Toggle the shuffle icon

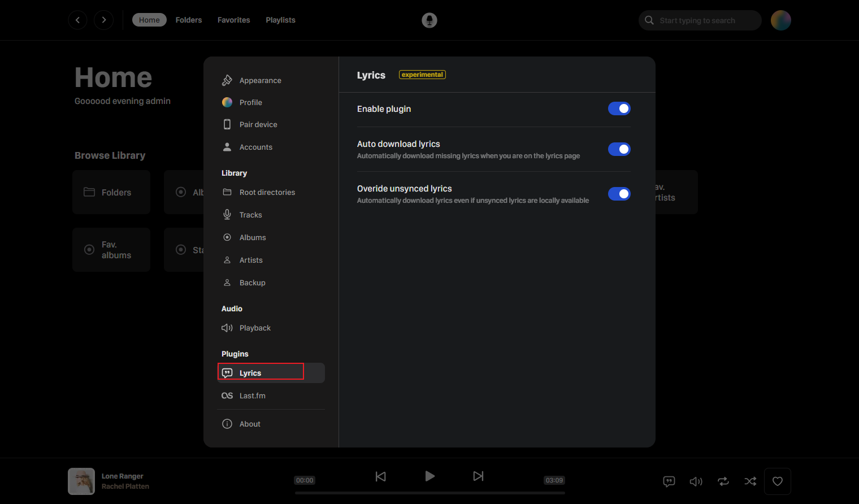pyautogui.click(x=750, y=481)
